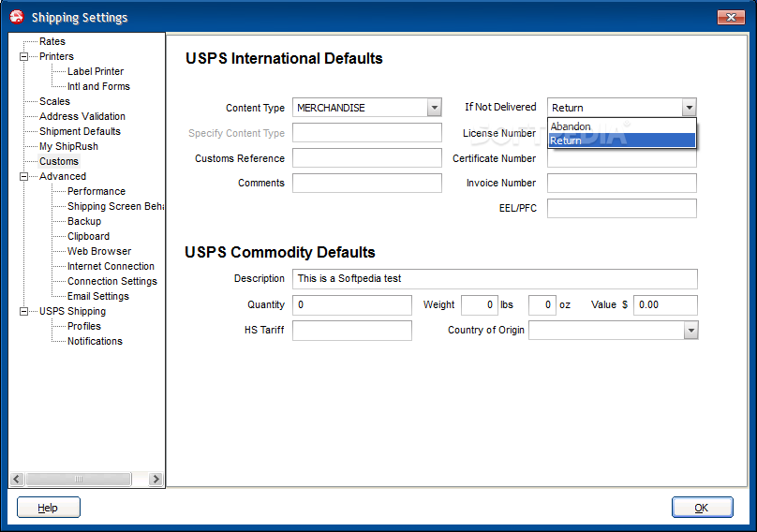Focus the EEL/PFC input field
The image size is (757, 532).
(622, 208)
